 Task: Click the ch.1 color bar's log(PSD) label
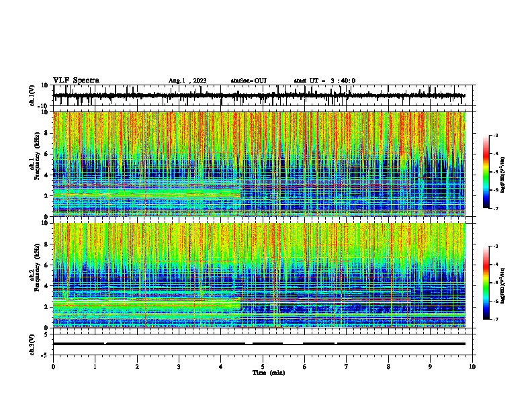click(503, 175)
